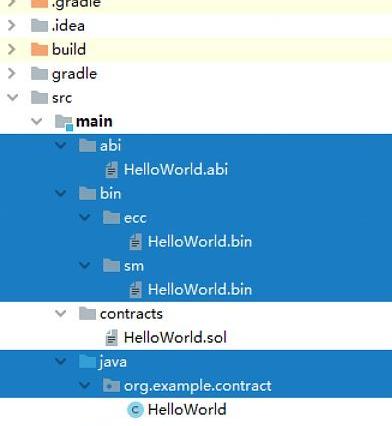The width and height of the screenshot is (392, 426).
Task: Click the HelloWorld.sol file icon
Action: (x=111, y=337)
